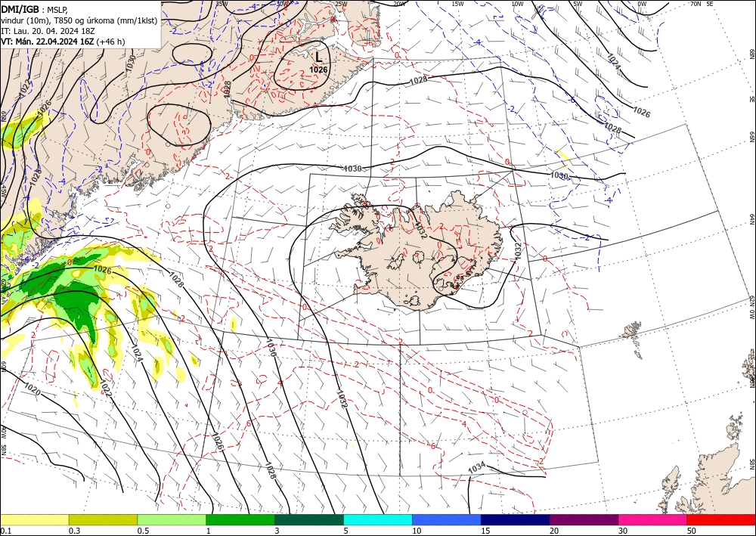Screen dimensions: 756x536
Task: Select the light green 0.5–1 legend swatch
Action: tap(172, 519)
